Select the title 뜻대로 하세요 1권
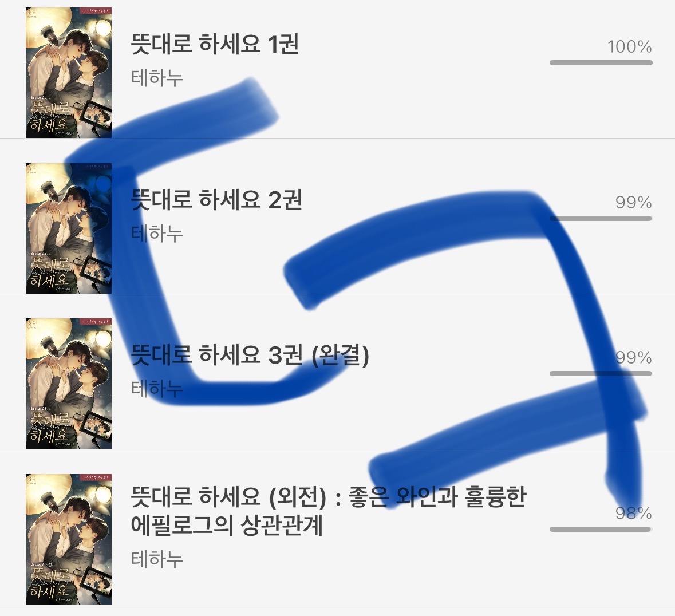This screenshot has height=616, width=675. click(214, 44)
